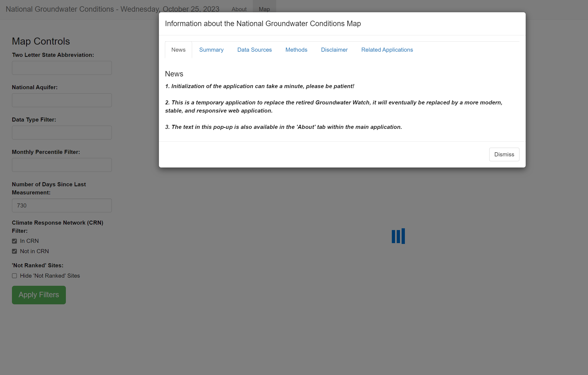The height and width of the screenshot is (375, 588).
Task: Expand the Monthly Percentile Filter
Action: click(x=62, y=165)
